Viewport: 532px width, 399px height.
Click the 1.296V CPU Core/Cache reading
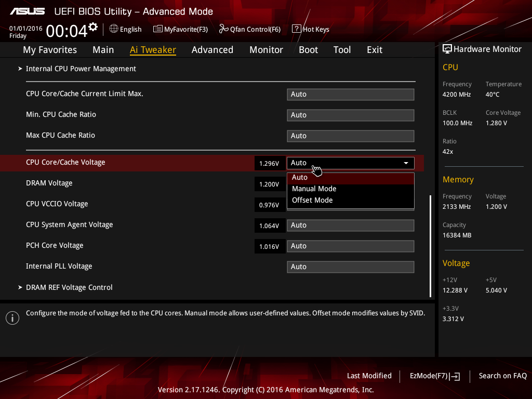pos(270,163)
